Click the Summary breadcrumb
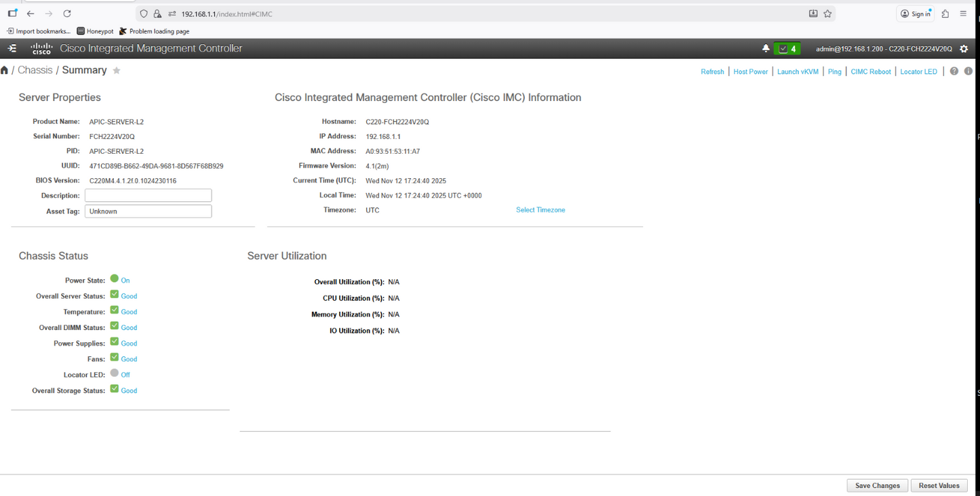Screen dimensions: 980x496 [x=85, y=70]
